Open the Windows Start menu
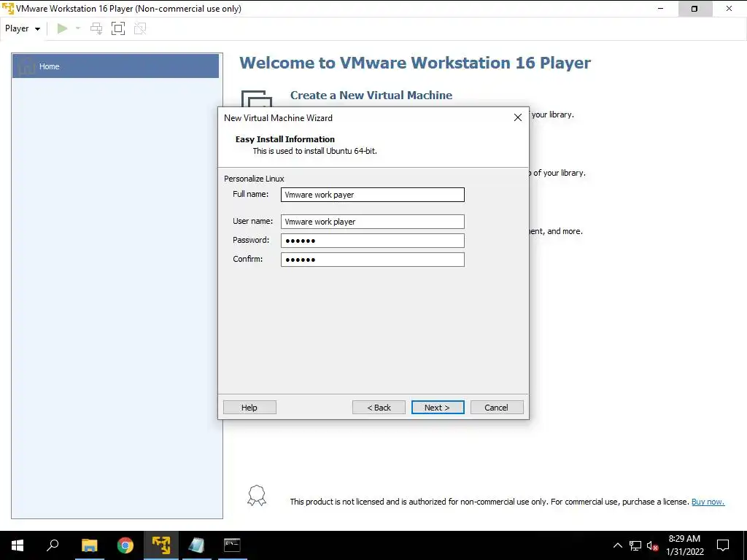This screenshot has height=560, width=747. coord(18,545)
